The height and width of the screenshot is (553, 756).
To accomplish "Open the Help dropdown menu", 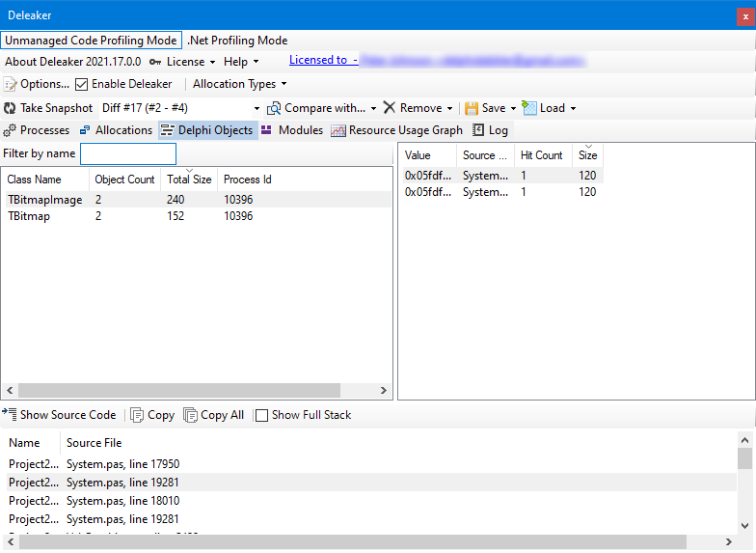I will [241, 62].
